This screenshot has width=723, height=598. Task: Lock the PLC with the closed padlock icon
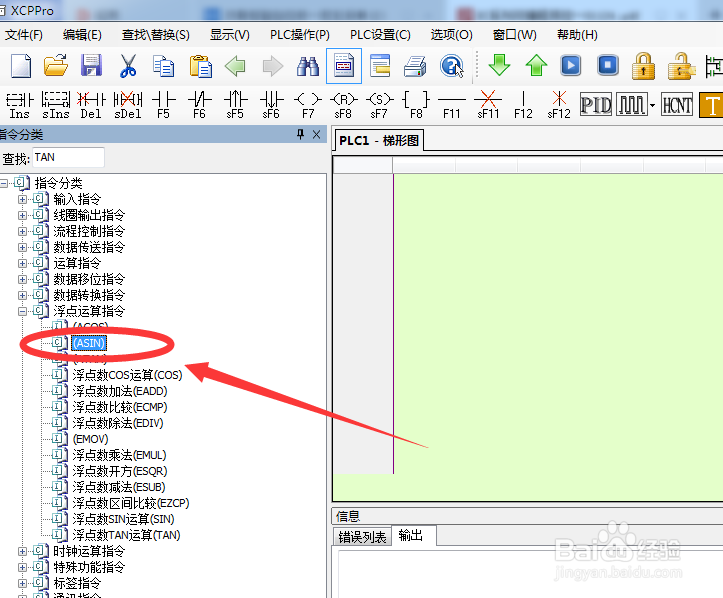[643, 66]
